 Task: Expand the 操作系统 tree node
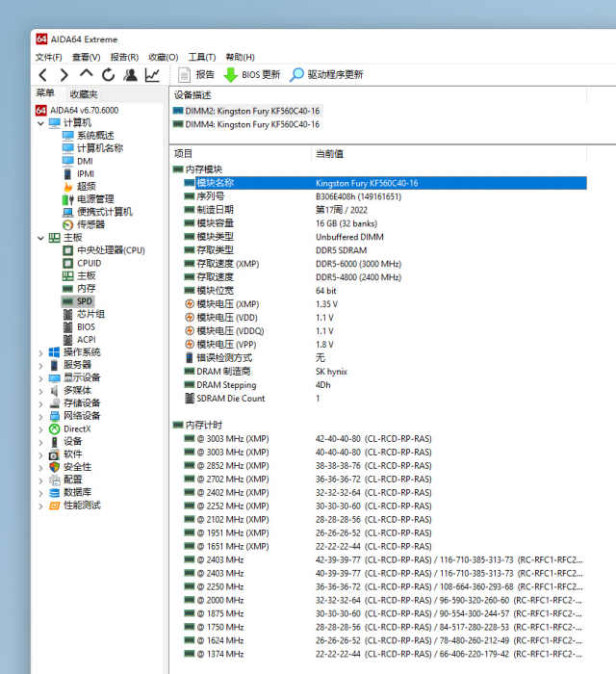(x=40, y=353)
